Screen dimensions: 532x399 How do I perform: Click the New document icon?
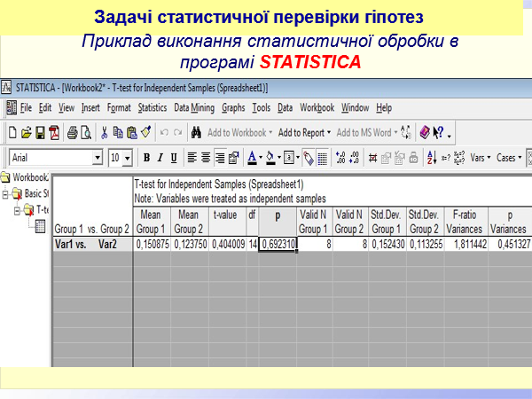point(12,132)
